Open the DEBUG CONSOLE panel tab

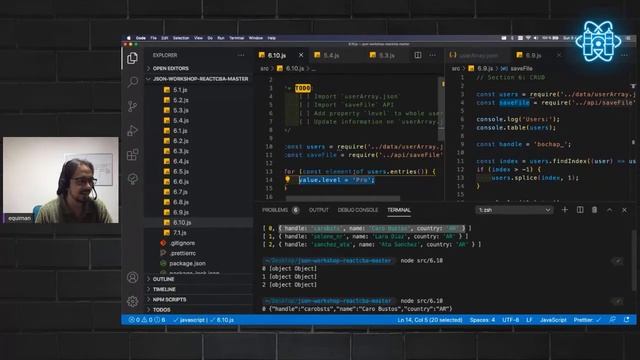[358, 210]
